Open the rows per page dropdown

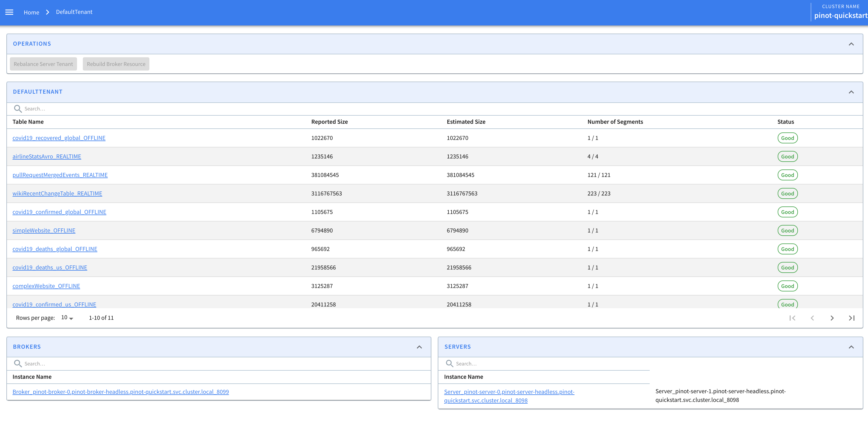tap(67, 318)
